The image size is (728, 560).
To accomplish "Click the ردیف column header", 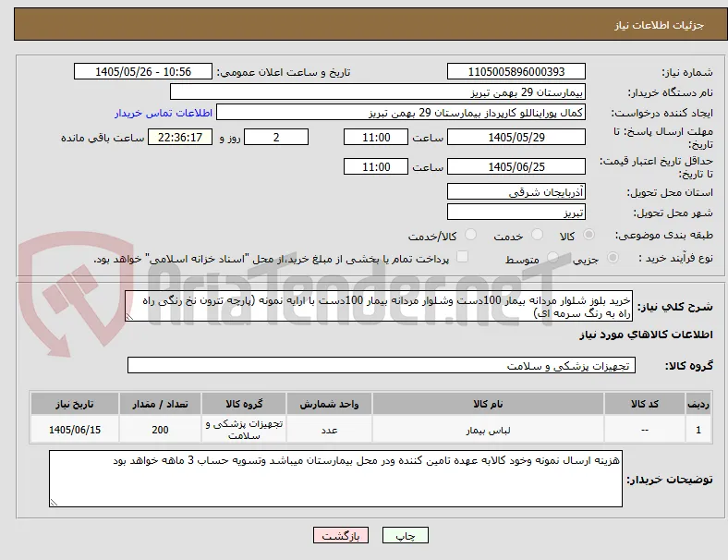I will [698, 404].
